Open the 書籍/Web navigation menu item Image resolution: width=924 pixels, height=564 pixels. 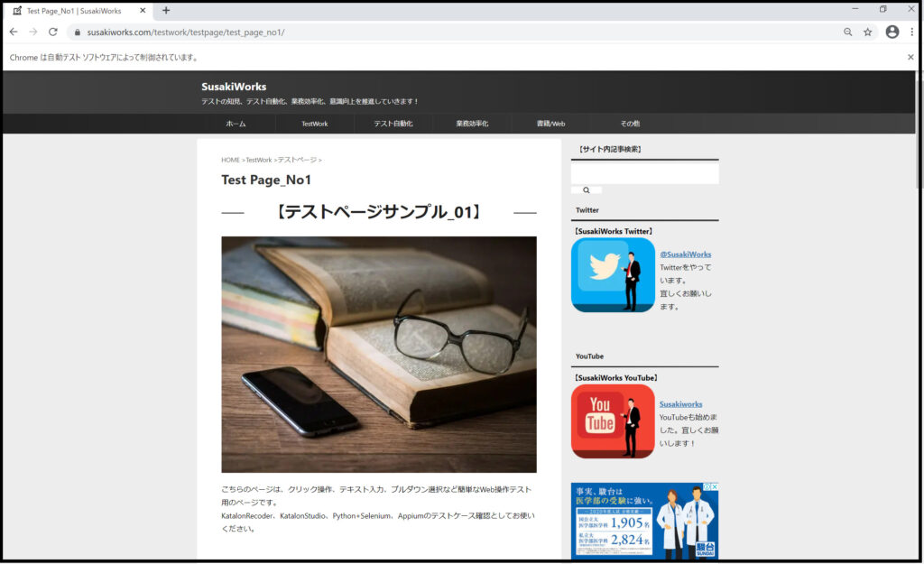tap(550, 124)
